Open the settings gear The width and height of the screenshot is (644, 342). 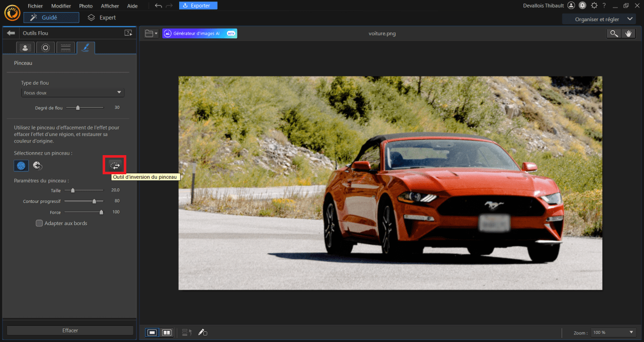(594, 6)
